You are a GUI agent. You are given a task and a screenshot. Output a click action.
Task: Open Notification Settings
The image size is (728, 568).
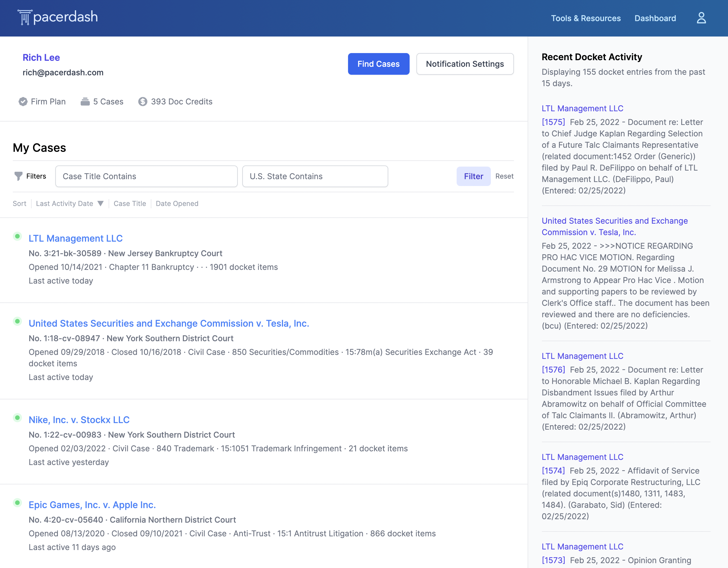point(465,64)
